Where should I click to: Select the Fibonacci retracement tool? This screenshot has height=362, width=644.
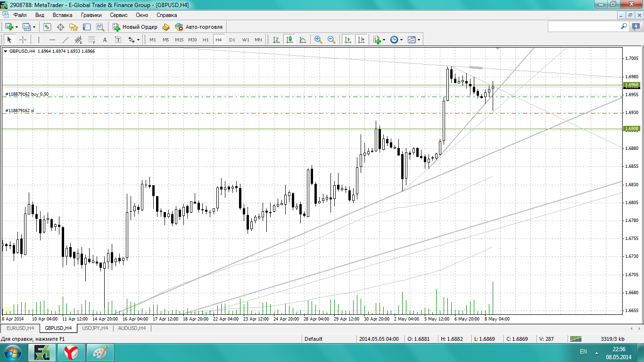coord(91,40)
